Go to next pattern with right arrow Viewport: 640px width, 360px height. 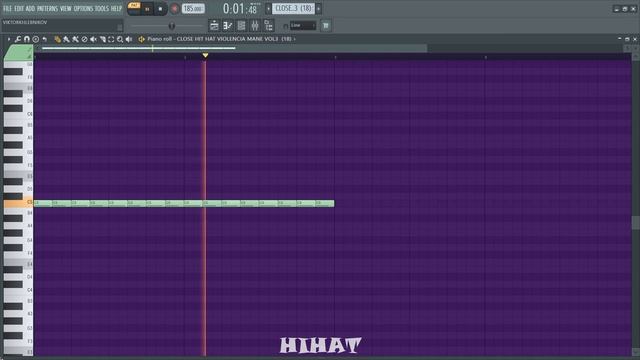pos(319,8)
